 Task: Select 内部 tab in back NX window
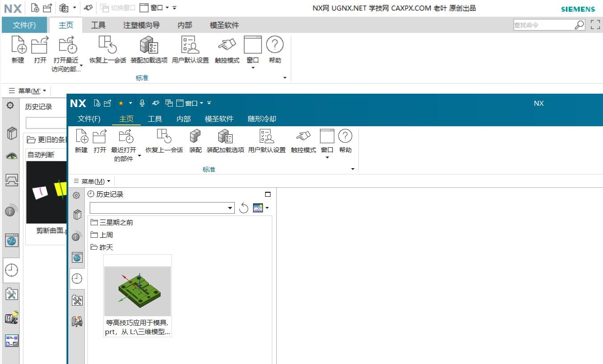point(185,25)
